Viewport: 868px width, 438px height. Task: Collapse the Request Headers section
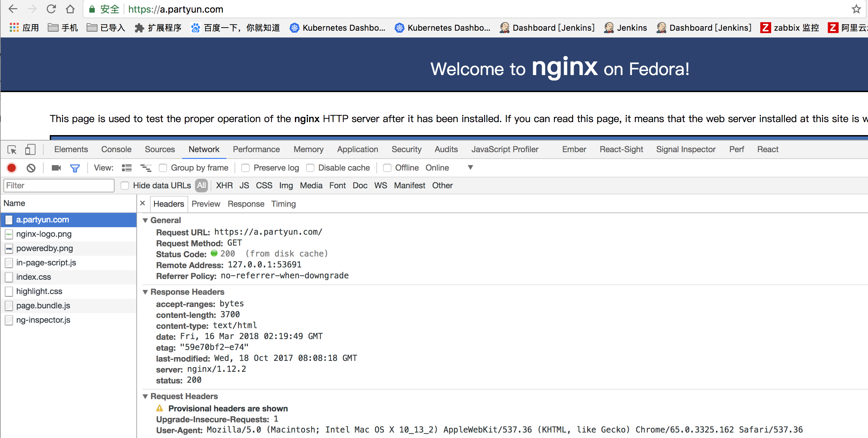click(x=145, y=396)
